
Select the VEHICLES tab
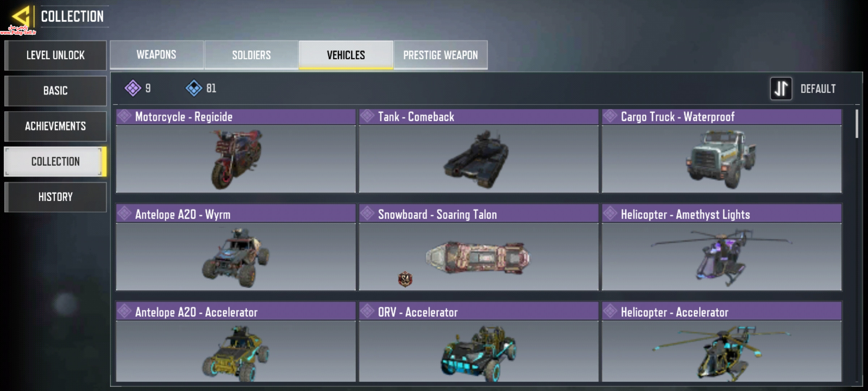[x=346, y=55]
